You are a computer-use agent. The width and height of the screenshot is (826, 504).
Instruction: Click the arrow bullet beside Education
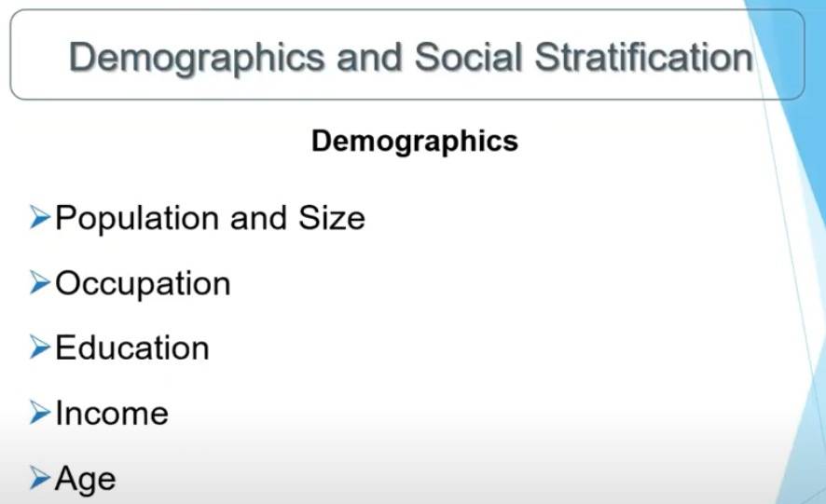[40, 347]
